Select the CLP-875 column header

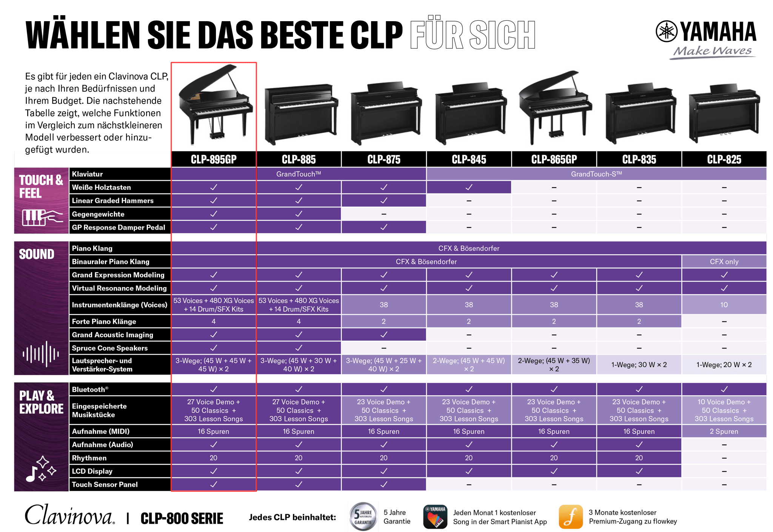[384, 159]
